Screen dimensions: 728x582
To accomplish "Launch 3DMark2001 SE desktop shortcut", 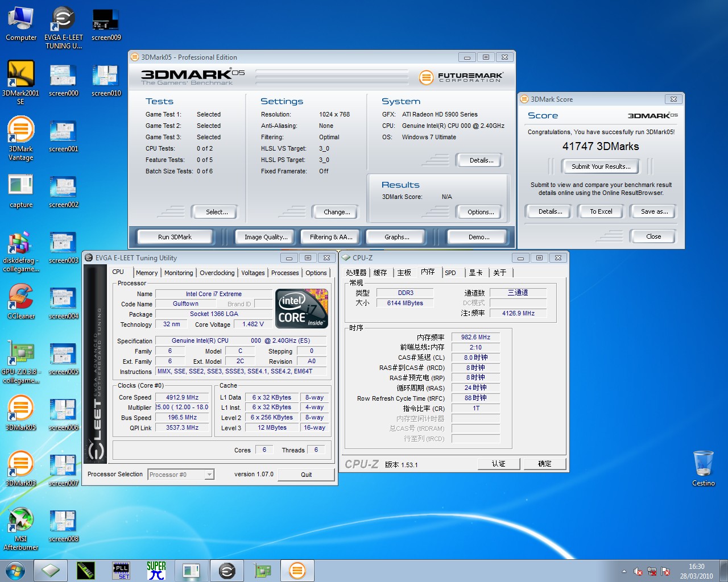I will point(20,83).
